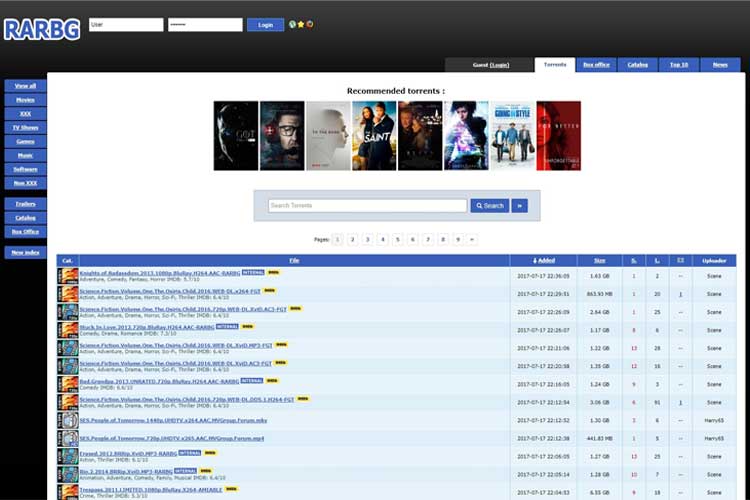Click category icon of SES.People.of.Tomorrow.720p row
750x500 pixels.
68,438
